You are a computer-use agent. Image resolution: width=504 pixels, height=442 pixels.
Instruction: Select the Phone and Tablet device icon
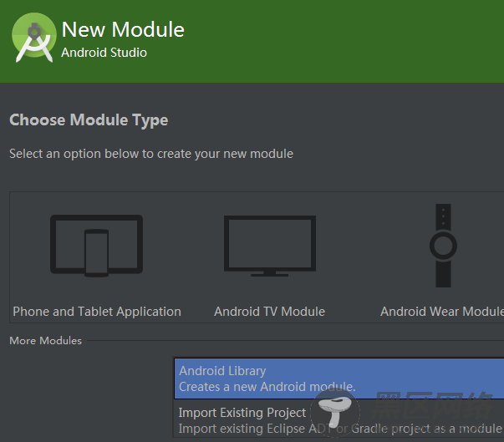96,246
